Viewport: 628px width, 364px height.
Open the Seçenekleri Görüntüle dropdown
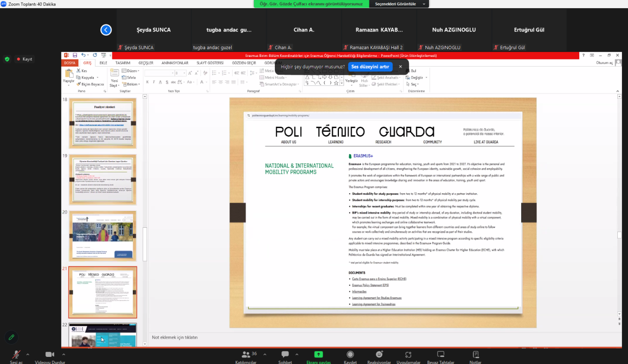401,4
